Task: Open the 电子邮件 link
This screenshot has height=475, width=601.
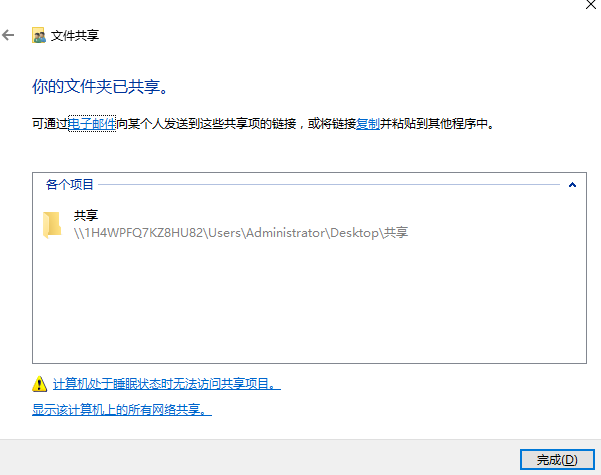Action: (92, 123)
